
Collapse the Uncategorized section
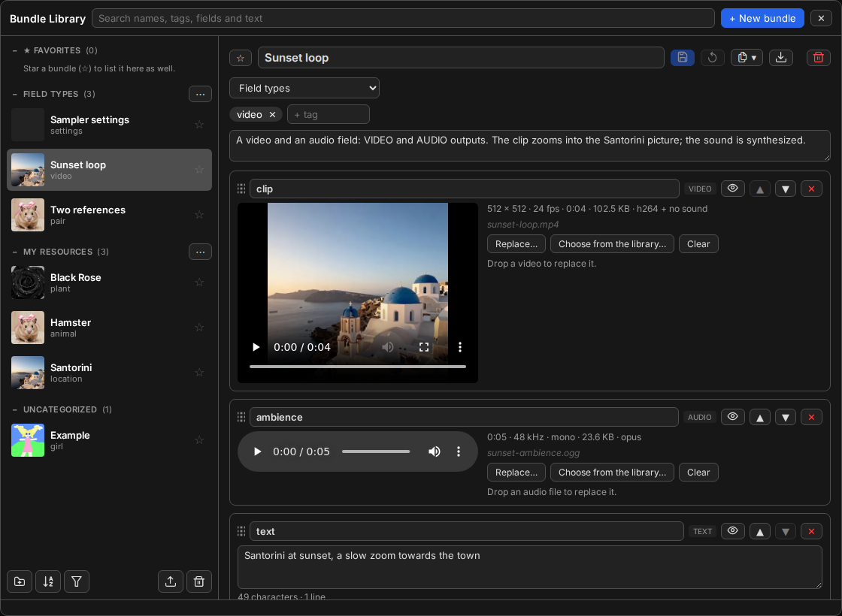14,409
